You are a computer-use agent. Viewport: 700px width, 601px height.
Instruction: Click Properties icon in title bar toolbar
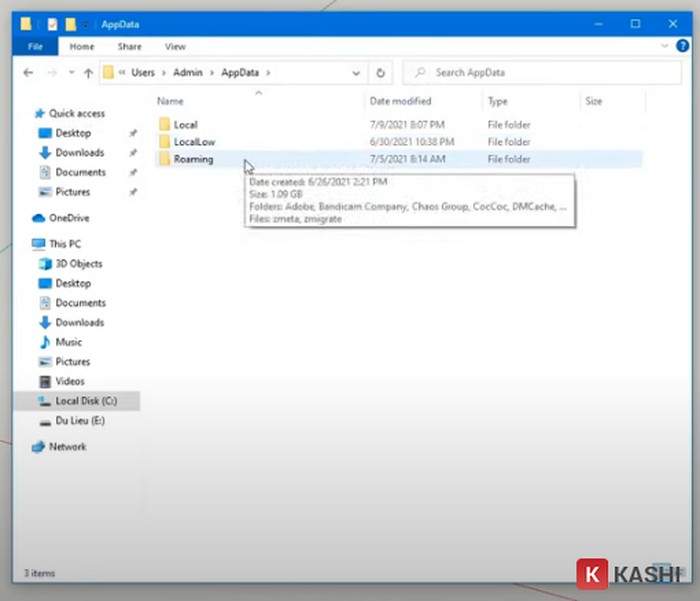[52, 24]
